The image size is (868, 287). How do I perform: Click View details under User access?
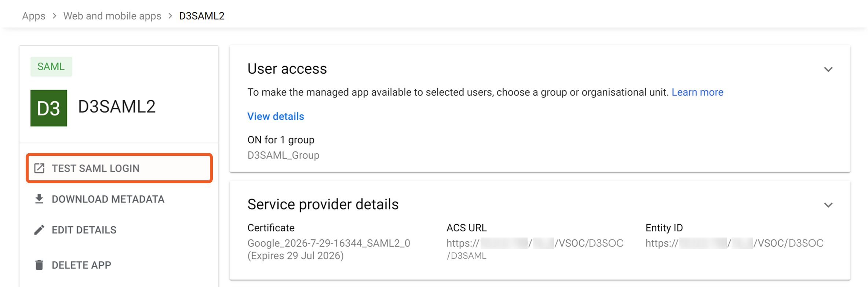(x=276, y=117)
